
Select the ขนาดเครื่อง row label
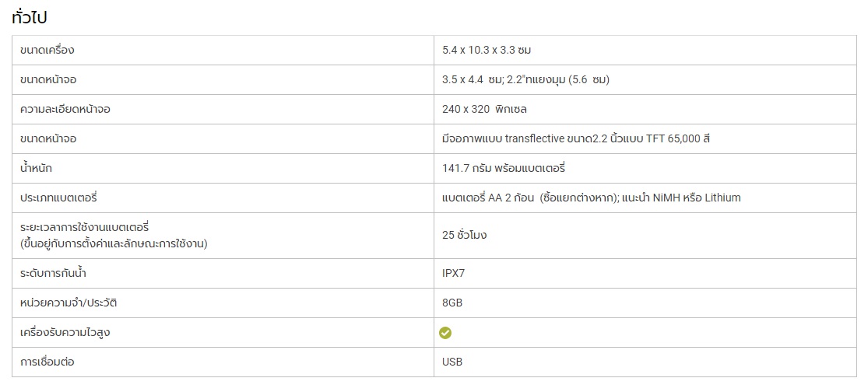(47, 51)
